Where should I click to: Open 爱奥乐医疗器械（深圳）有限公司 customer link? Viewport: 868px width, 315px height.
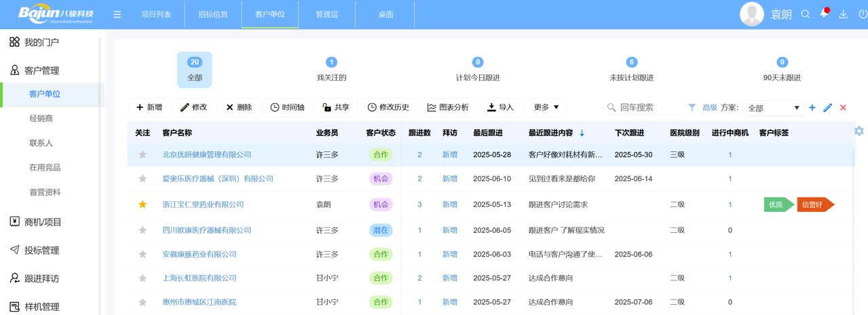point(218,179)
